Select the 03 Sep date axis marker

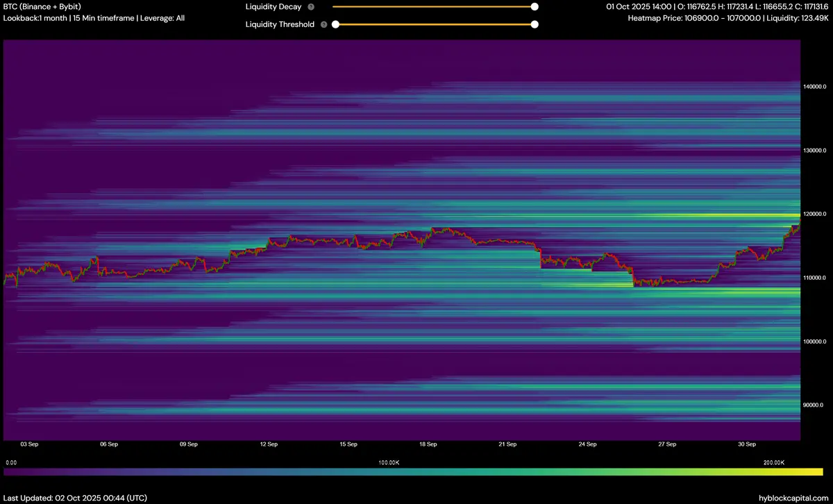[29, 444]
